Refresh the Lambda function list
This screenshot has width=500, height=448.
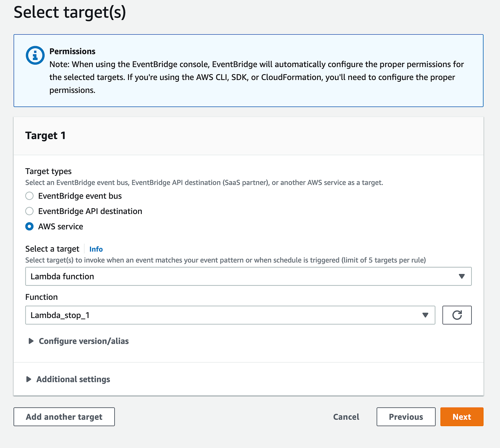click(x=457, y=315)
